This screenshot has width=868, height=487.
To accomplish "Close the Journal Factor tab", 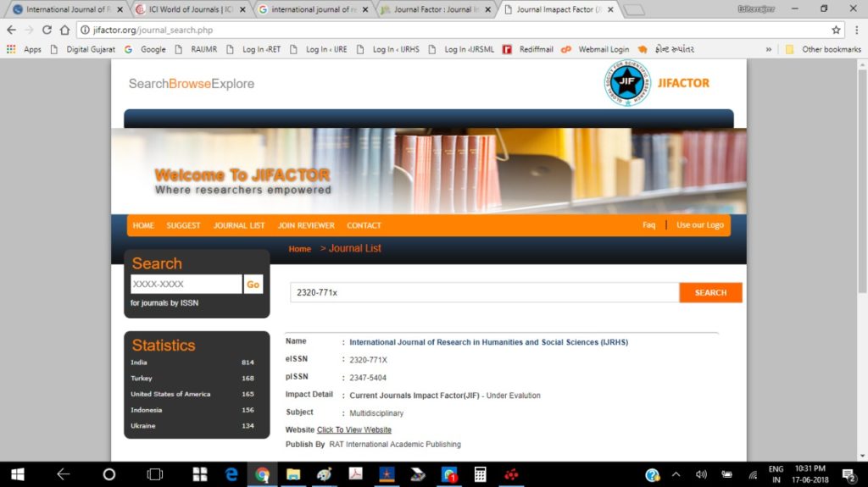I will [487, 9].
